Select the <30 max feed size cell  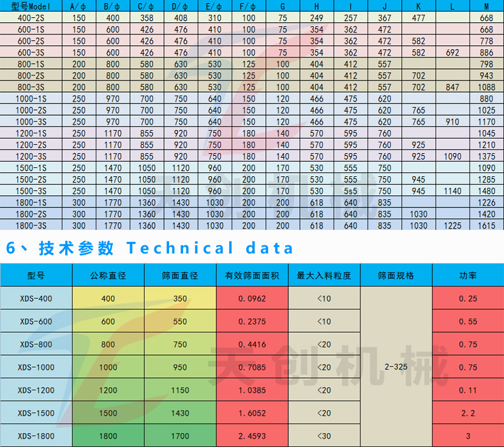(x=324, y=436)
